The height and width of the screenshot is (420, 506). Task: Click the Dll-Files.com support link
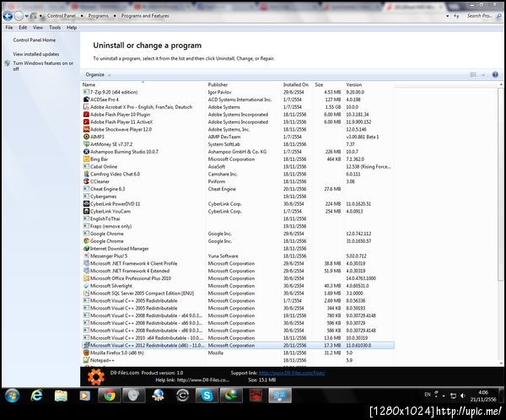click(292, 373)
